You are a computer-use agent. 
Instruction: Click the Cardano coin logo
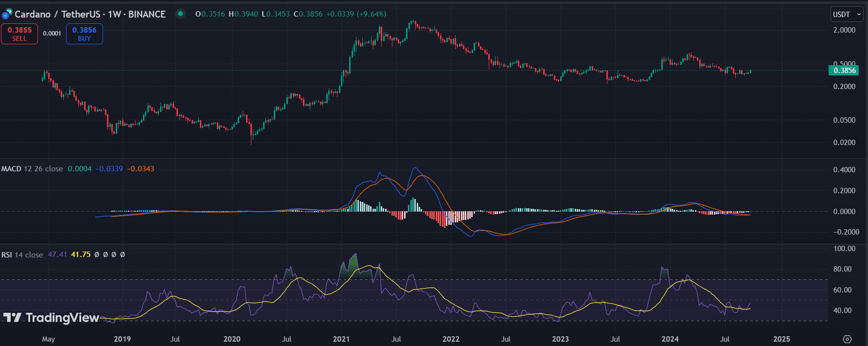click(x=7, y=14)
